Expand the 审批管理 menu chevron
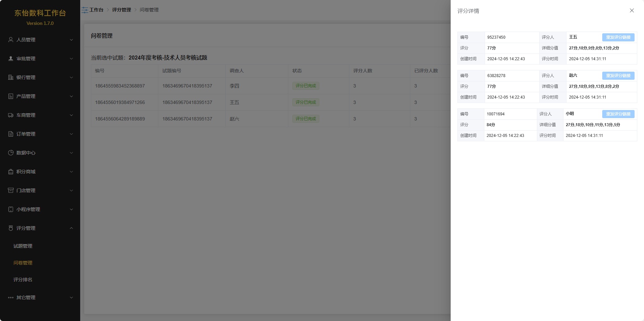644x321 pixels. tap(71, 59)
